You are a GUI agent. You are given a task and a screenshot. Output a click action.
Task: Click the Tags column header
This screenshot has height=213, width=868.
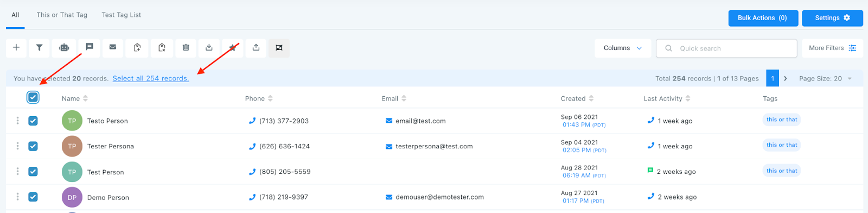pyautogui.click(x=770, y=98)
